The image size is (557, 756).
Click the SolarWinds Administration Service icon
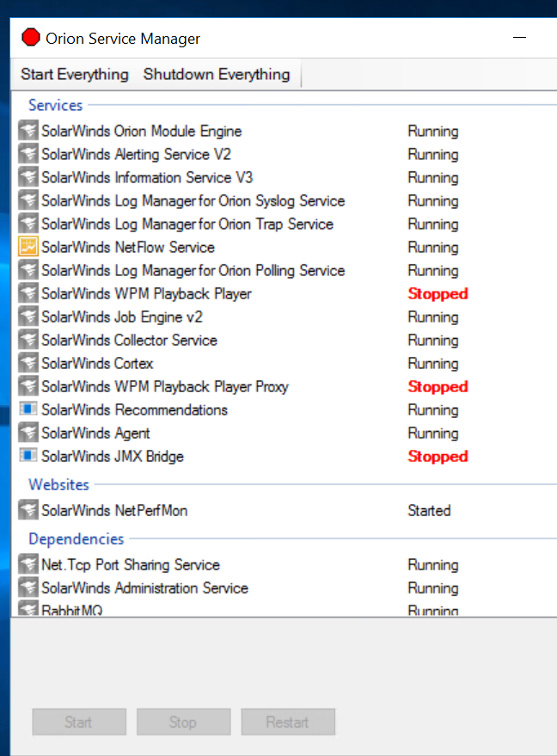point(28,587)
